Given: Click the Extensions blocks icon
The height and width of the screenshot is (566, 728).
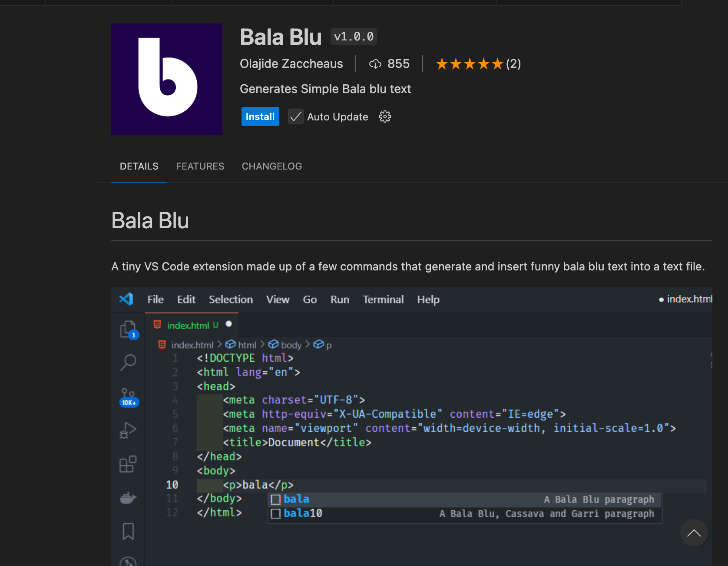Looking at the screenshot, I should tap(128, 464).
